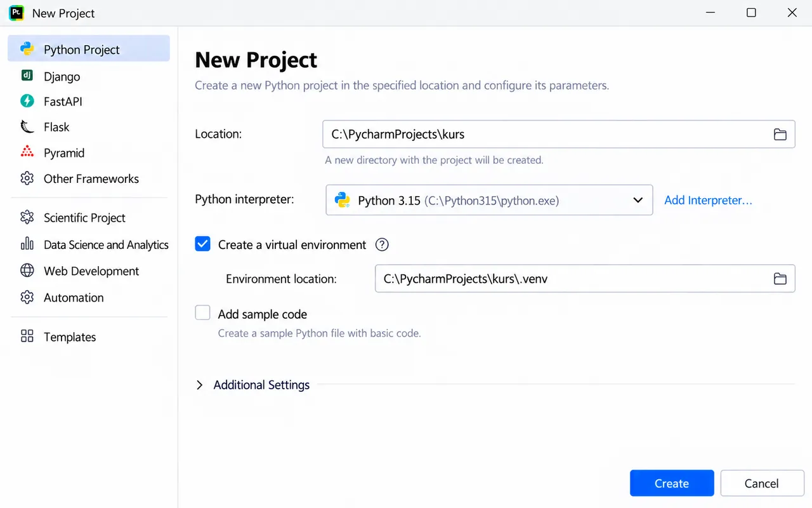Screen dimensions: 812x508
Task: Uncheck Create a virtual environment checkbox
Action: [x=202, y=244]
